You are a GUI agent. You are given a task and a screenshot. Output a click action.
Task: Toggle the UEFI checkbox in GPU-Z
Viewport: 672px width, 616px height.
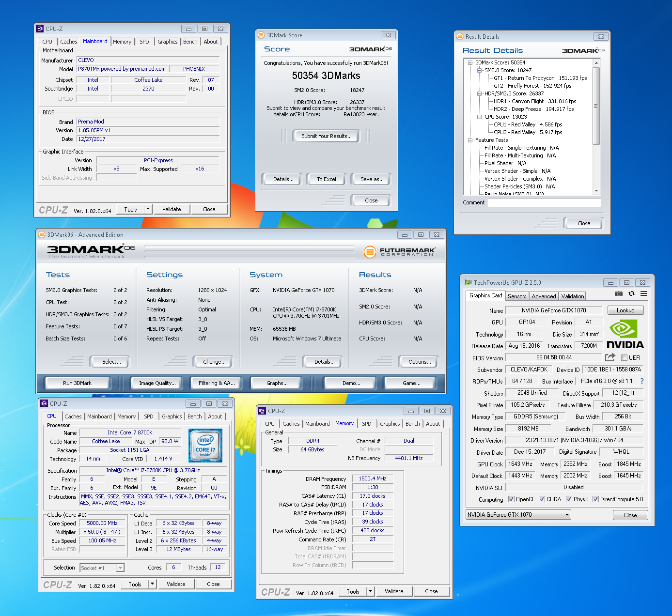[x=625, y=358]
